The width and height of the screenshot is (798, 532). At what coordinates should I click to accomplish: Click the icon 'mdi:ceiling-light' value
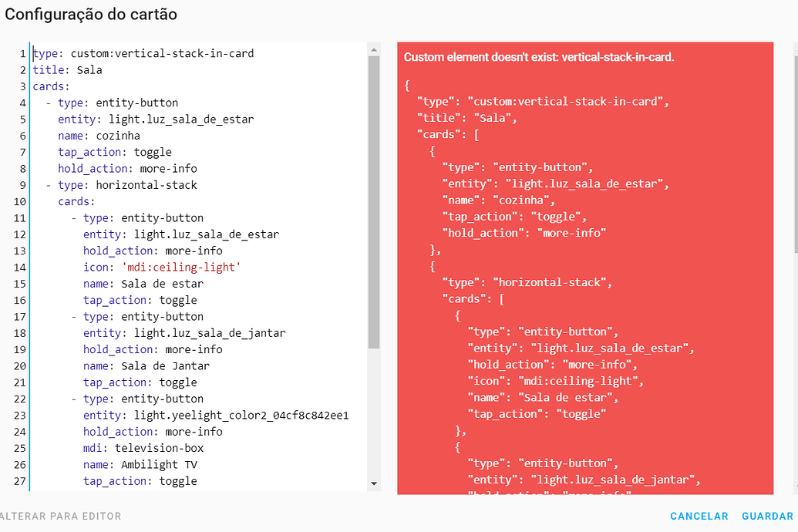182,268
